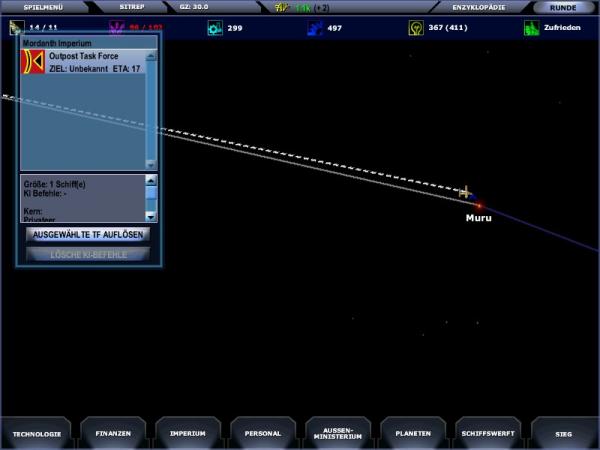This screenshot has height=450, width=600.
Task: Click the details pane scrollbar thumb
Action: coord(151,192)
